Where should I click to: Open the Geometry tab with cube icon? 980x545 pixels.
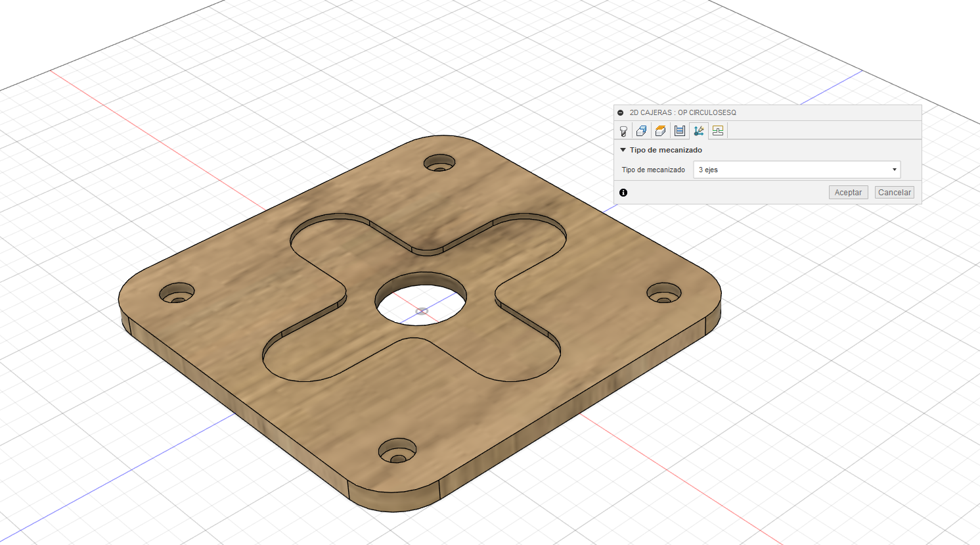tap(642, 131)
